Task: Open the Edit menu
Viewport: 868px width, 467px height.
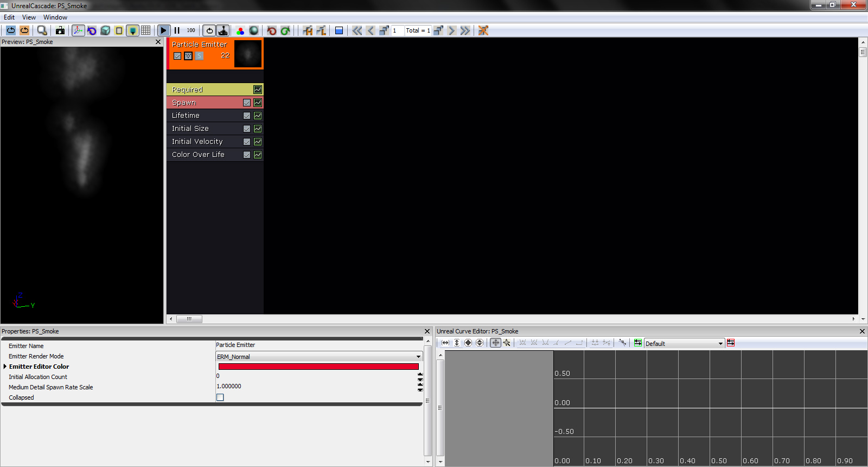Action: (9, 17)
